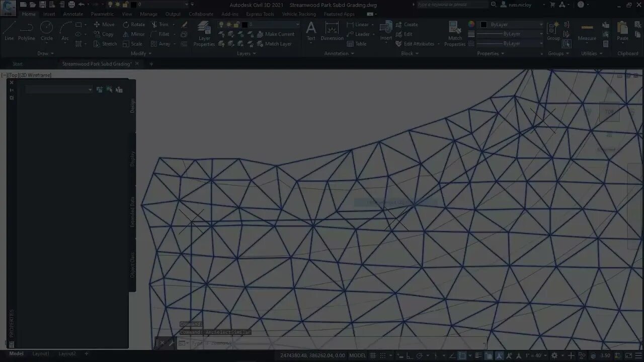Click the Linear dimension button
644x362 pixels.
[358, 24]
